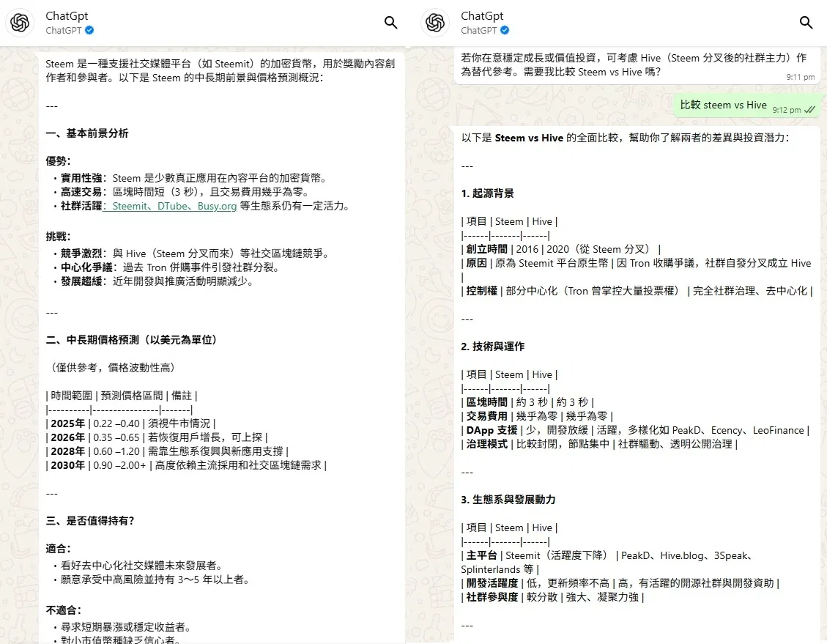
Task: Click the heading "一、基本前景分析"
Action: tap(87, 133)
